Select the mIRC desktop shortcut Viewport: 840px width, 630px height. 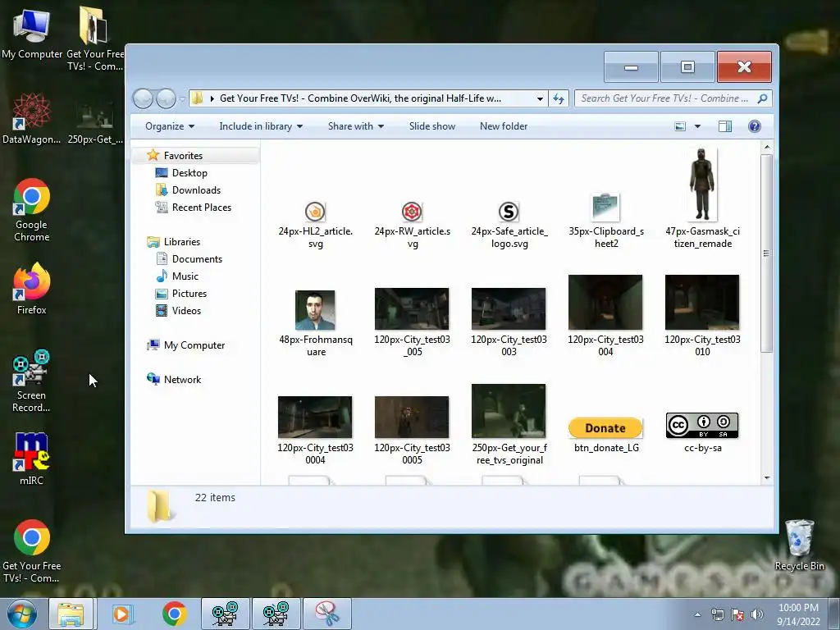(32, 459)
